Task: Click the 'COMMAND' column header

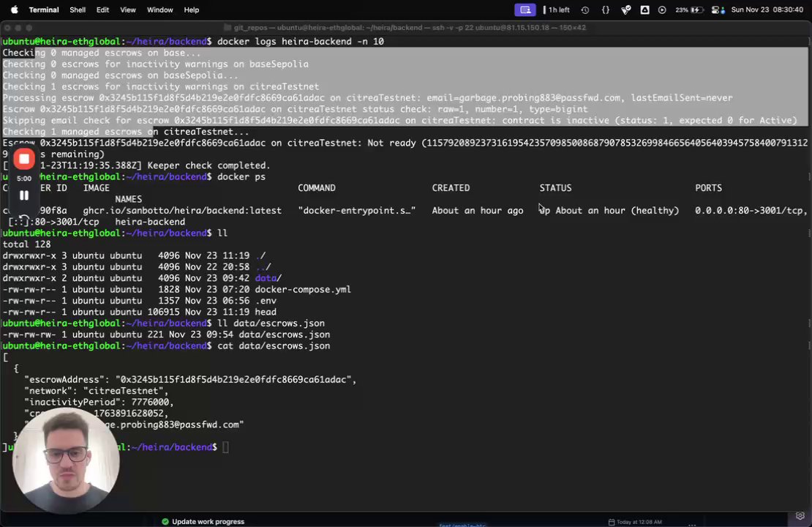Action: [x=317, y=188]
